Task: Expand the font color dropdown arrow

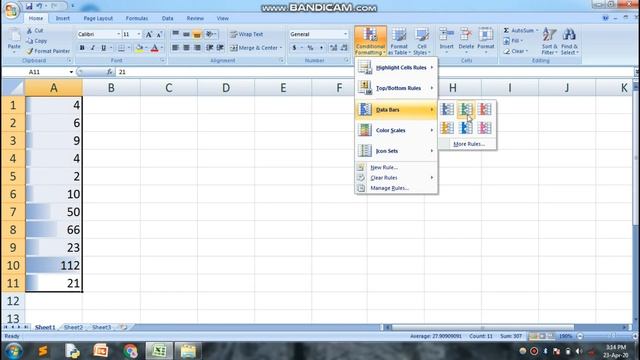Action: point(162,48)
